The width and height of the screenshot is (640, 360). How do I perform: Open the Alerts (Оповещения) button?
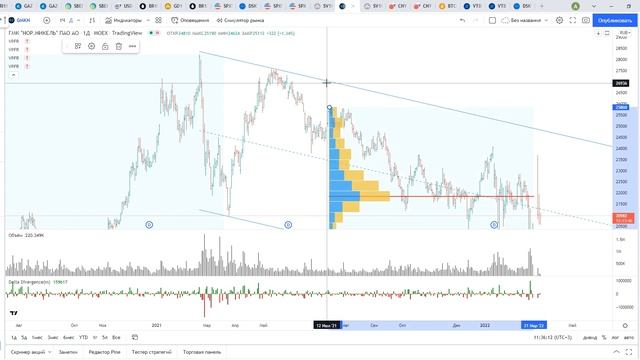[x=190, y=20]
